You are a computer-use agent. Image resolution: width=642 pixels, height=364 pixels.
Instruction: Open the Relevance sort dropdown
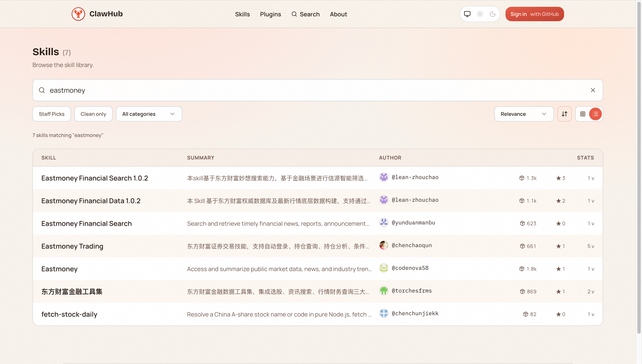point(524,114)
